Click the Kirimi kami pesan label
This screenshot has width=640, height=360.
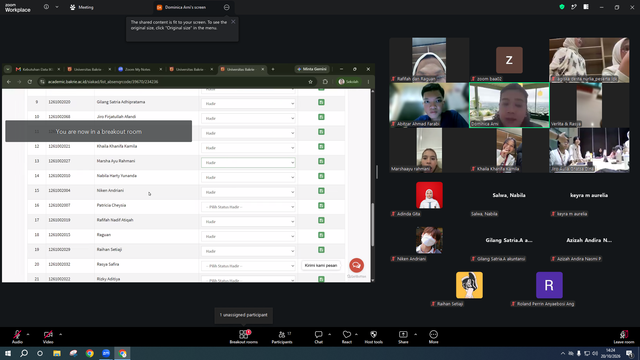point(321,265)
